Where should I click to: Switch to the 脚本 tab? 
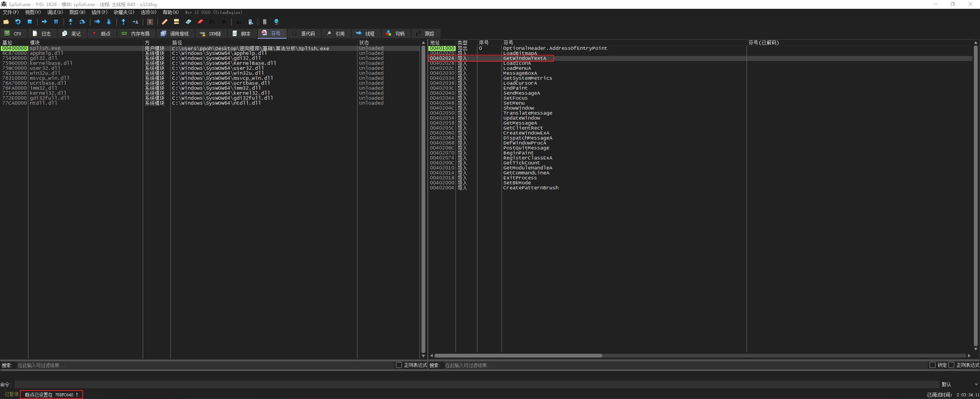tap(242, 34)
